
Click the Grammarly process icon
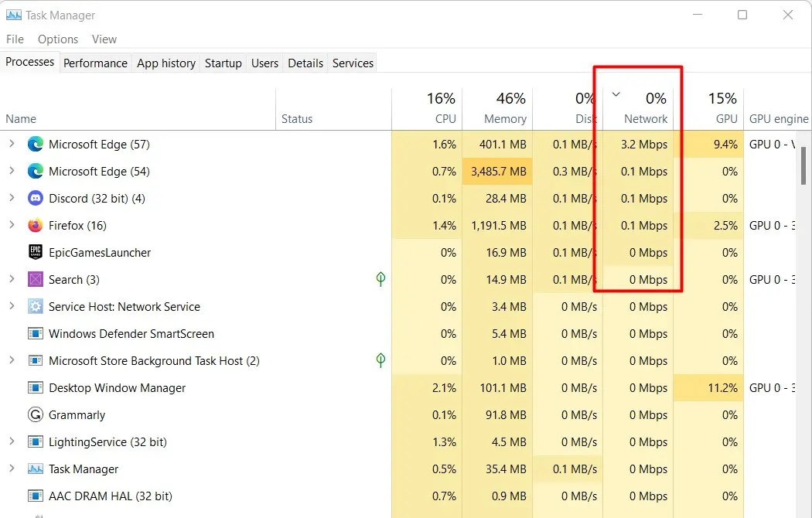tap(36, 414)
